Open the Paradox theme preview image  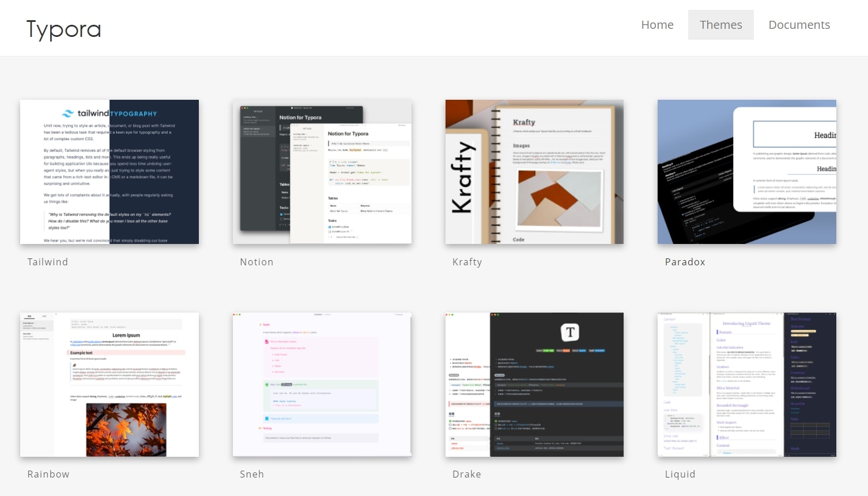(x=747, y=172)
